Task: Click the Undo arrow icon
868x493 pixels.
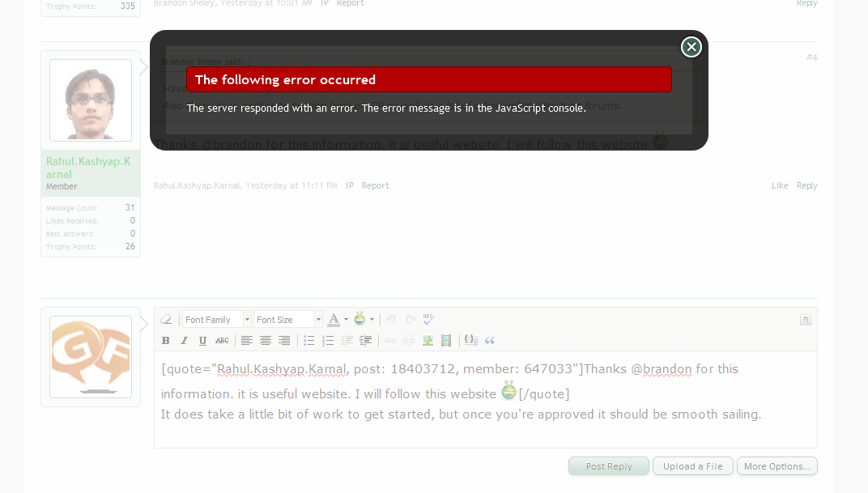Action: 391,319
